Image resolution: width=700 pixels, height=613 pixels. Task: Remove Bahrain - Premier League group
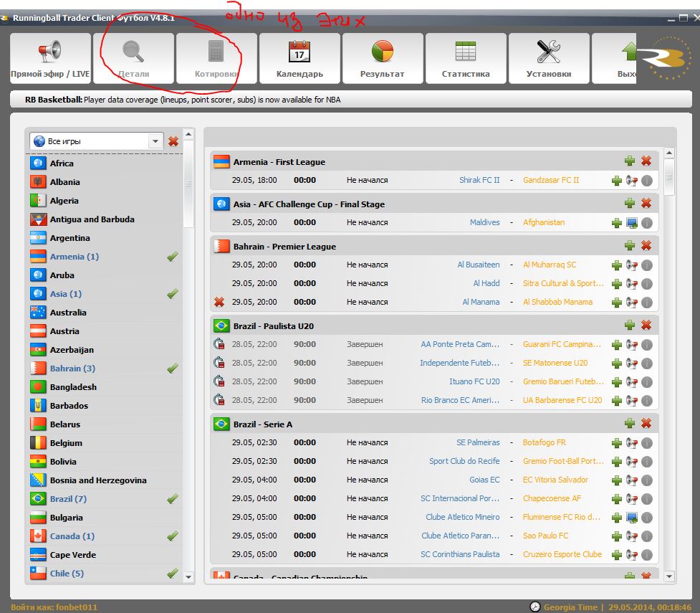pyautogui.click(x=646, y=246)
